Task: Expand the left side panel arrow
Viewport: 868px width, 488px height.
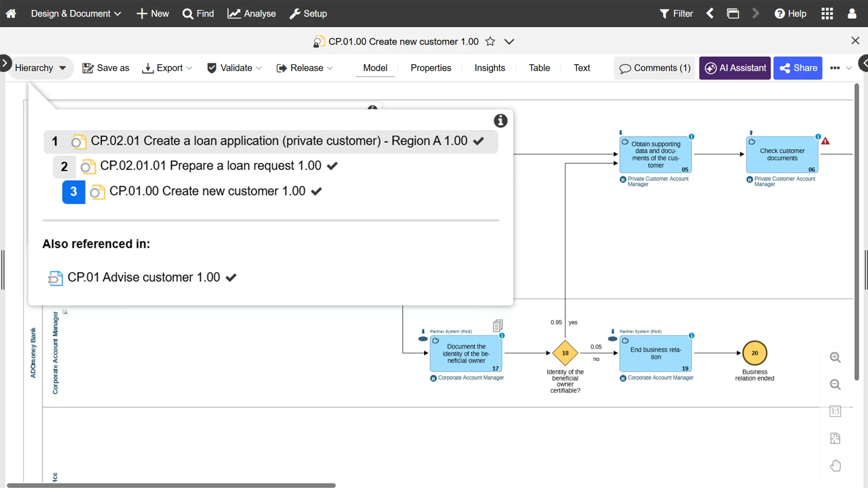Action: pos(5,63)
